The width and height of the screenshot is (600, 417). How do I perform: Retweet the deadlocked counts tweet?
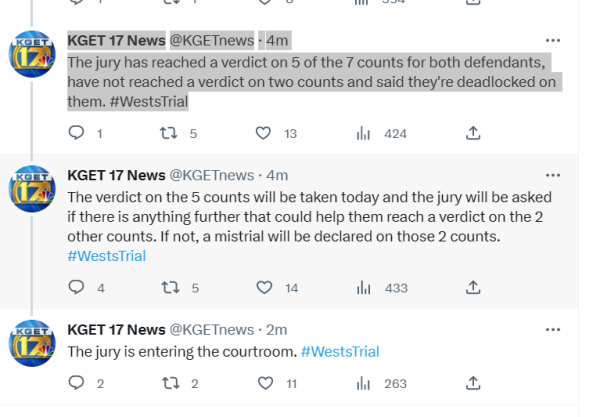pyautogui.click(x=170, y=133)
